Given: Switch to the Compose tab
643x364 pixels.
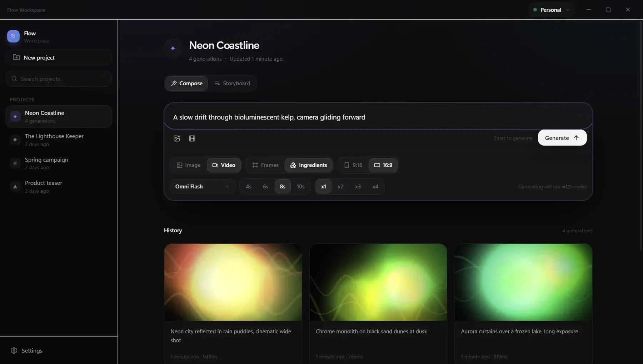Looking at the screenshot, I should (x=186, y=84).
